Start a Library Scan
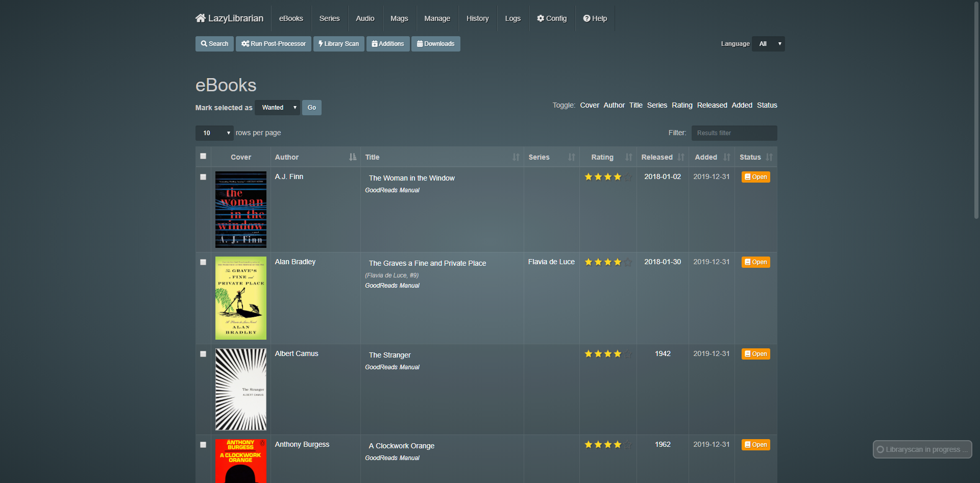Viewport: 980px width, 483px height. [338, 44]
